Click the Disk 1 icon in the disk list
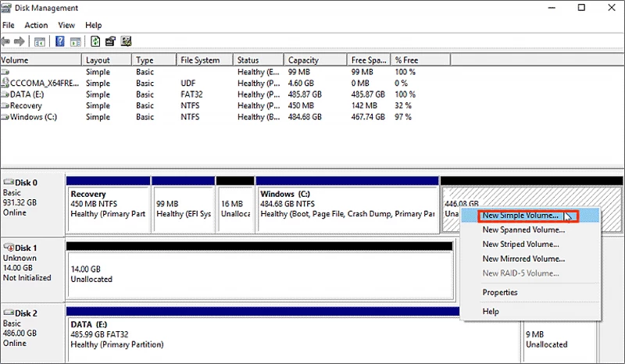The image size is (625, 364). 8,248
